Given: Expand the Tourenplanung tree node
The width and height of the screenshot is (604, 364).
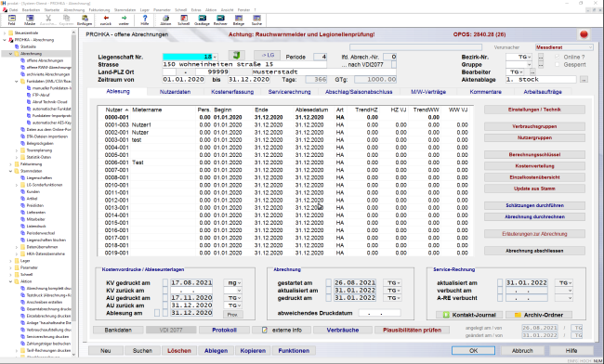Looking at the screenshot, I should pos(17,150).
